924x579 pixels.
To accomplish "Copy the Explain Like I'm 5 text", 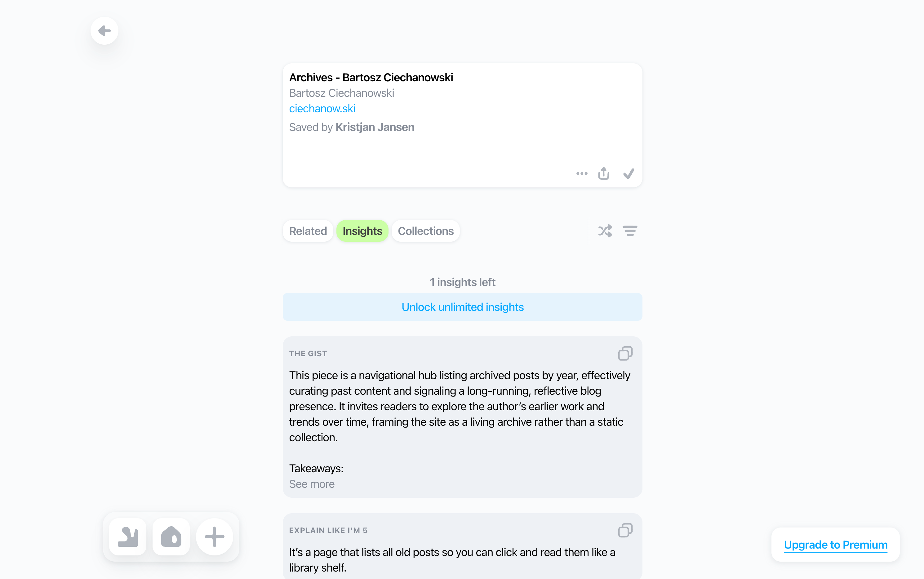I will point(625,530).
